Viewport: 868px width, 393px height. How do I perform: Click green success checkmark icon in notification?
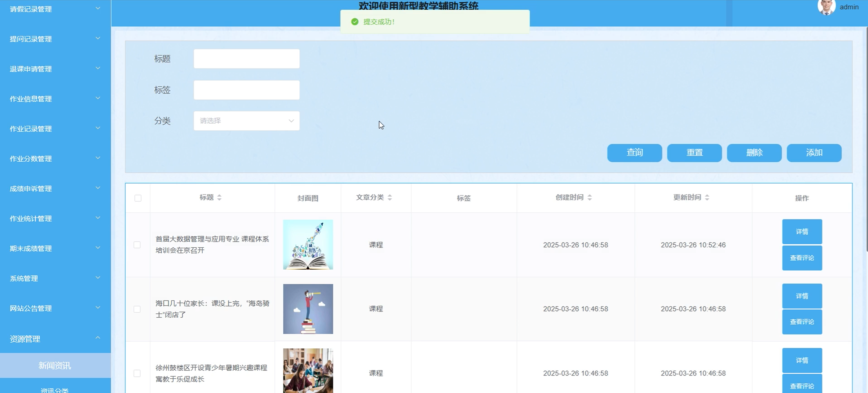pyautogui.click(x=355, y=22)
